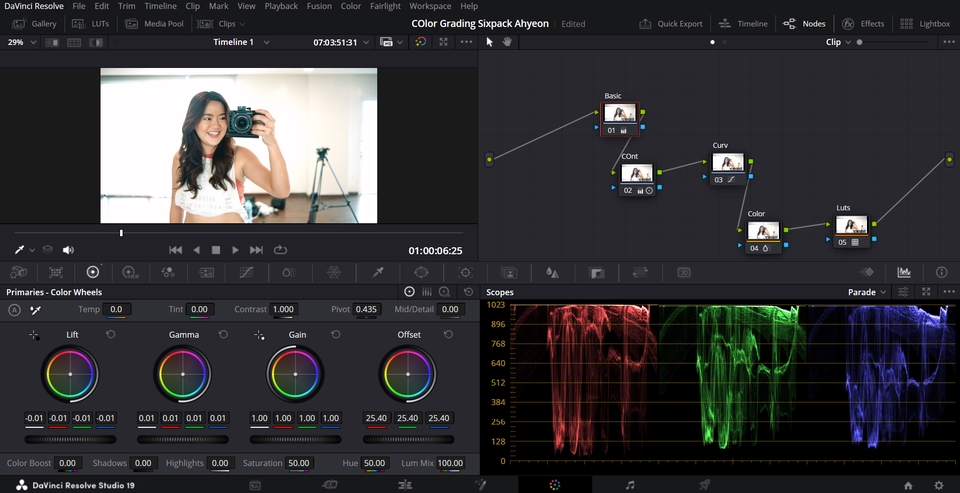Image resolution: width=960 pixels, height=493 pixels.
Task: Open the File menu
Action: 79,6
